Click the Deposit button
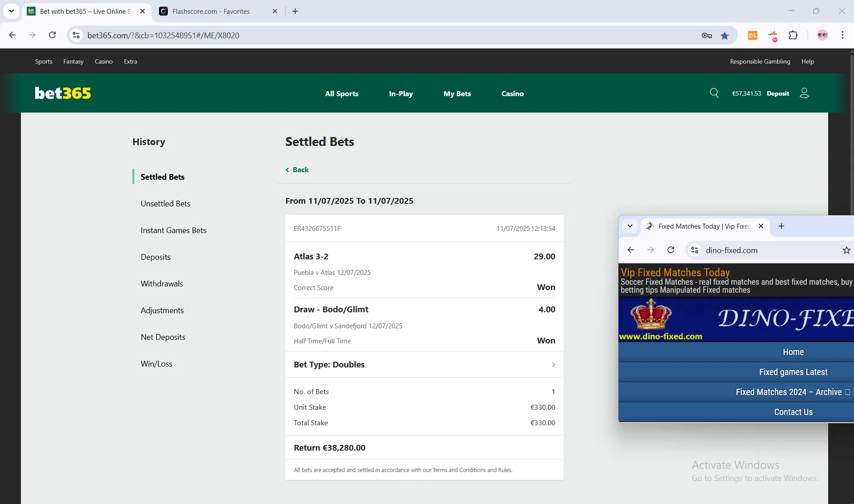Viewport: 854px width, 504px height. coord(777,93)
